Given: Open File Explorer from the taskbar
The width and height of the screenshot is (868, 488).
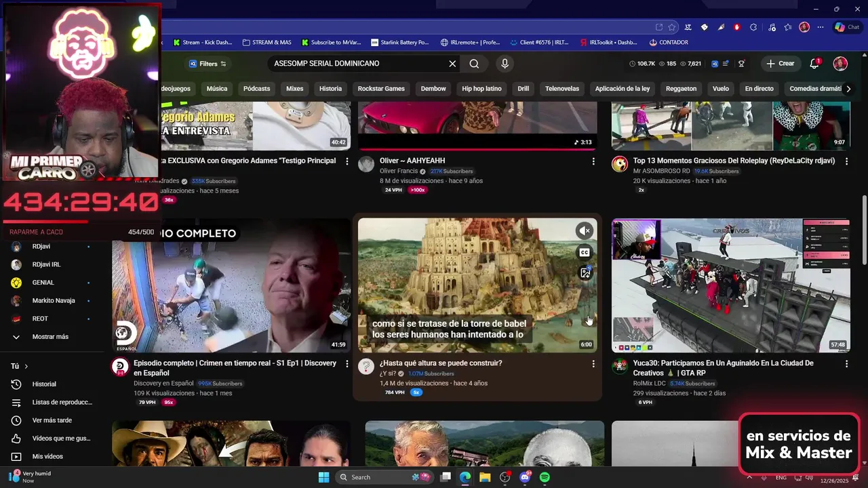Looking at the screenshot, I should (485, 477).
